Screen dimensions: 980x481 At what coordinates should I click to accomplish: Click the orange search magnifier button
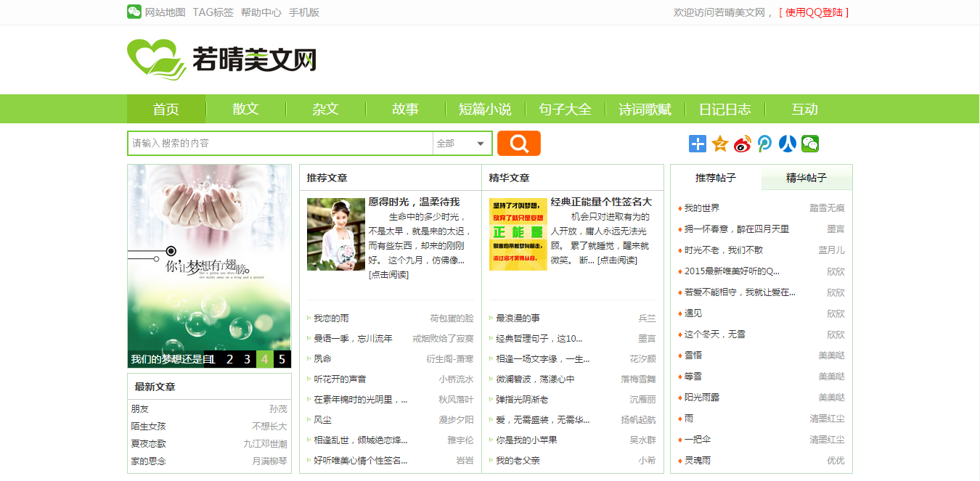519,144
